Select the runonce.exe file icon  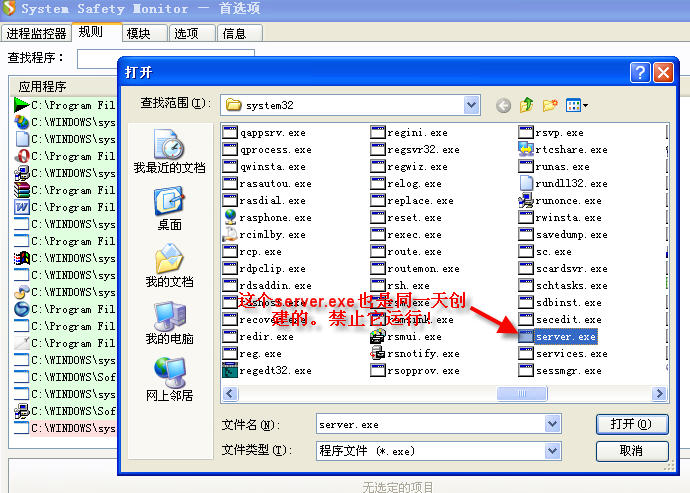coord(526,201)
